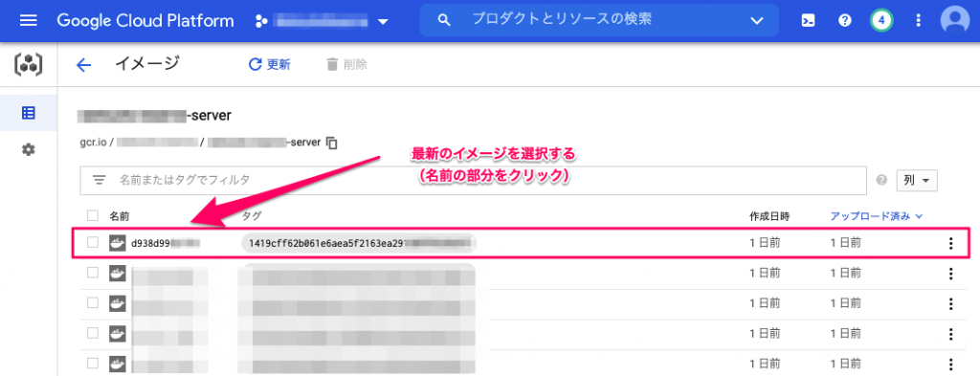Screen dimensions: 980x376
Task: Click the filter lines icon
Action: (x=99, y=180)
